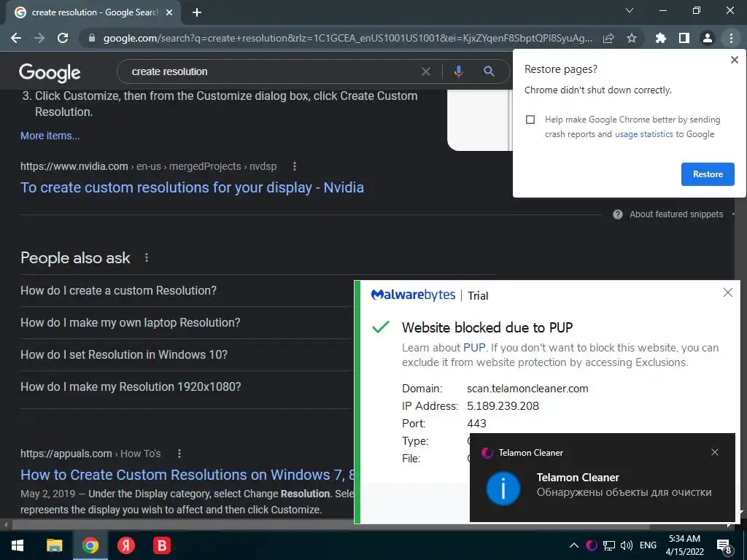
Task: Enable sending crash reports checkbox
Action: click(x=530, y=120)
